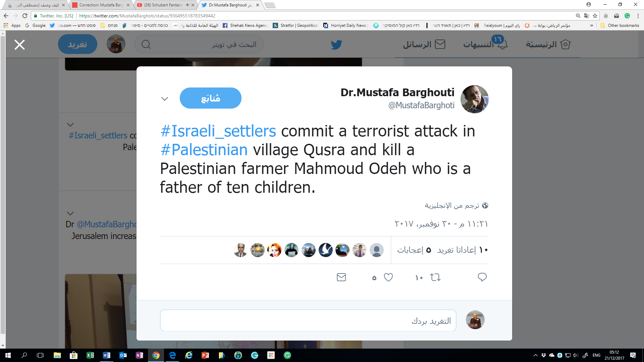
Task: Switch to the Correction: Mustafa Barg tab
Action: pos(101,5)
